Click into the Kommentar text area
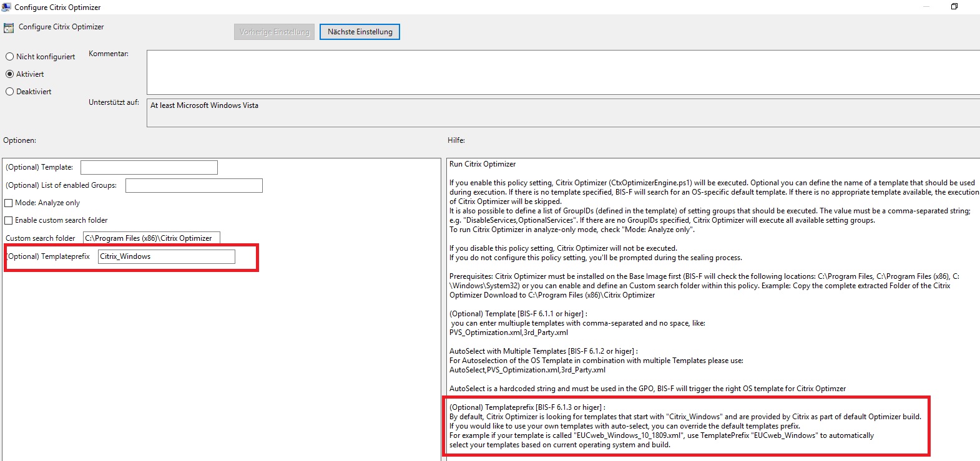Screen dimensions: 980x461 click(x=563, y=72)
